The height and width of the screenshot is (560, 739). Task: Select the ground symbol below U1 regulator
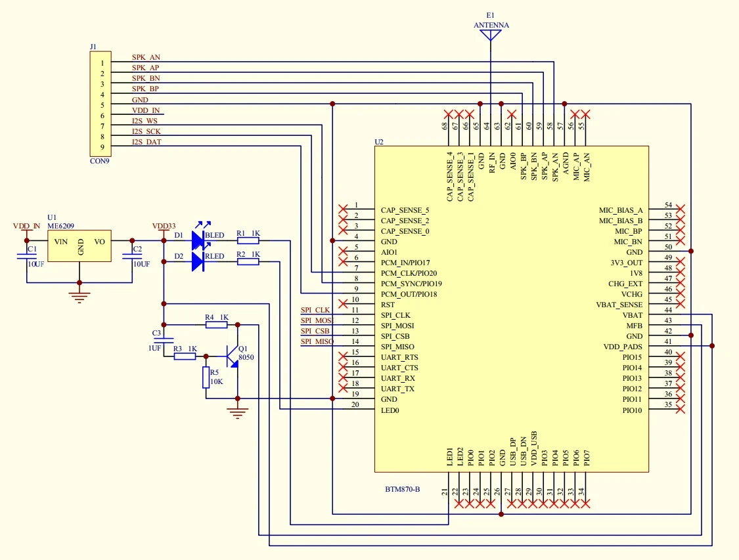[x=79, y=297]
